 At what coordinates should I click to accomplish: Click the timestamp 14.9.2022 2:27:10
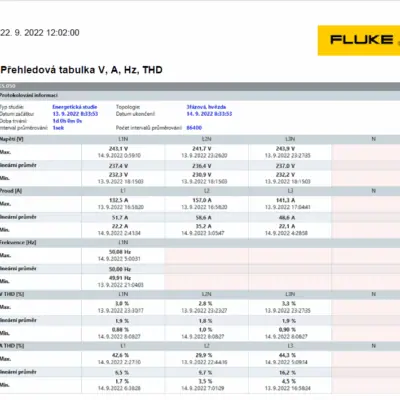[119, 362]
